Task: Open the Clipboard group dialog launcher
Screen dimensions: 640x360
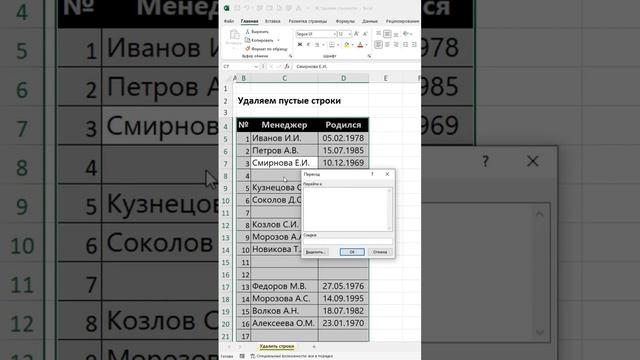Action: [291, 56]
